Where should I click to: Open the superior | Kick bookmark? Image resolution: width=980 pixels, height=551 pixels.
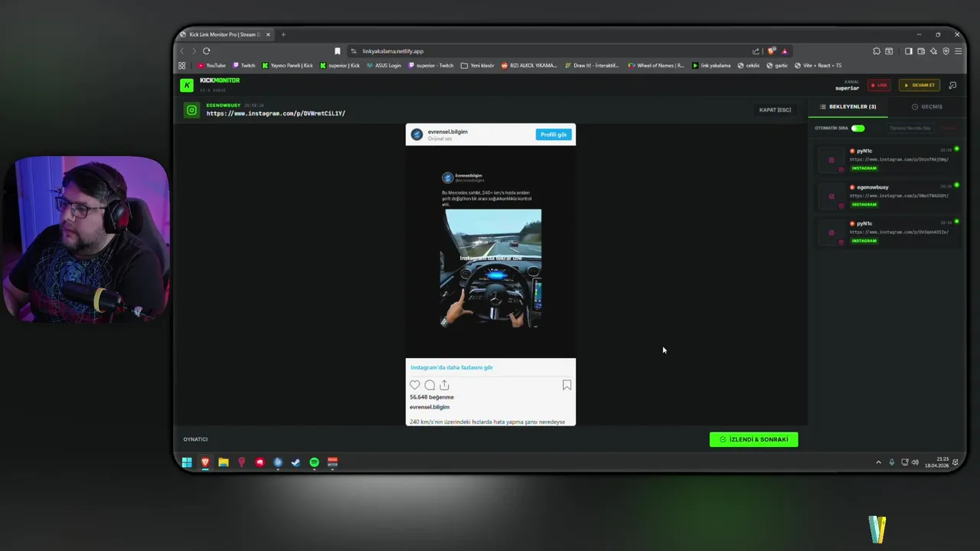[340, 65]
